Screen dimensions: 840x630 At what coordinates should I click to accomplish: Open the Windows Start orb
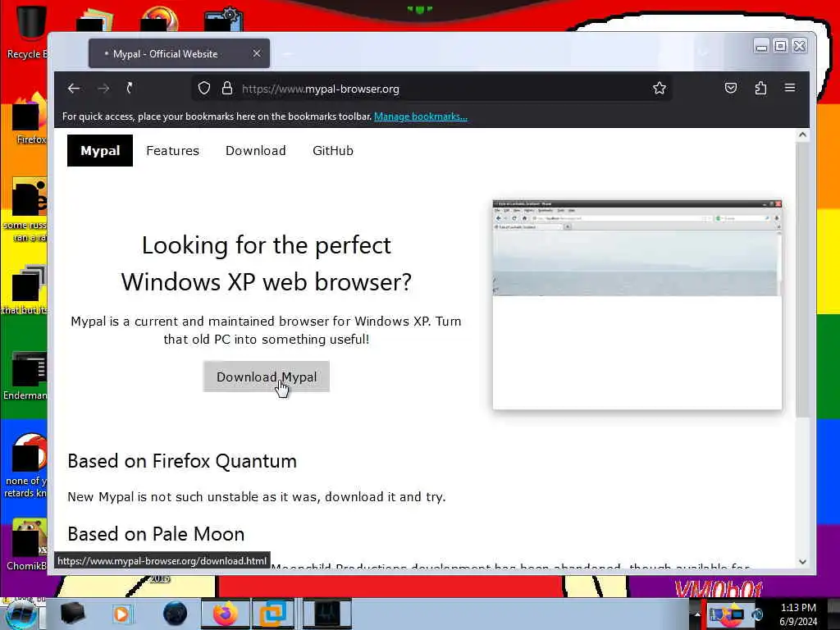[x=21, y=614]
